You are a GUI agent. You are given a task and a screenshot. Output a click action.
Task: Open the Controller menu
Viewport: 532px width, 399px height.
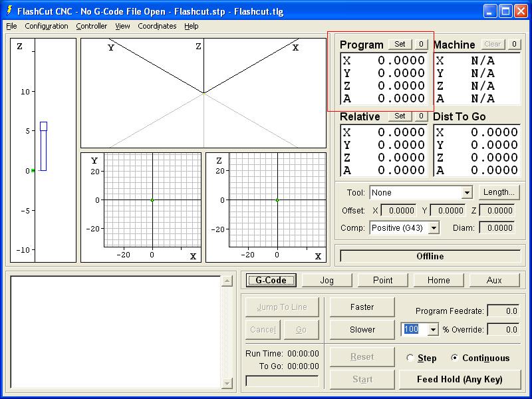tap(92, 26)
